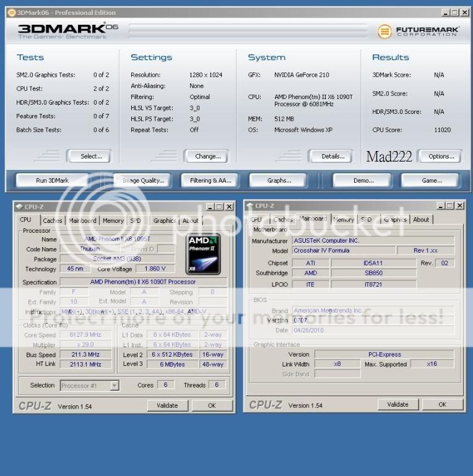Image resolution: width=473 pixels, height=476 pixels.
Task: Click the Run 3DMark button
Action: pos(52,180)
